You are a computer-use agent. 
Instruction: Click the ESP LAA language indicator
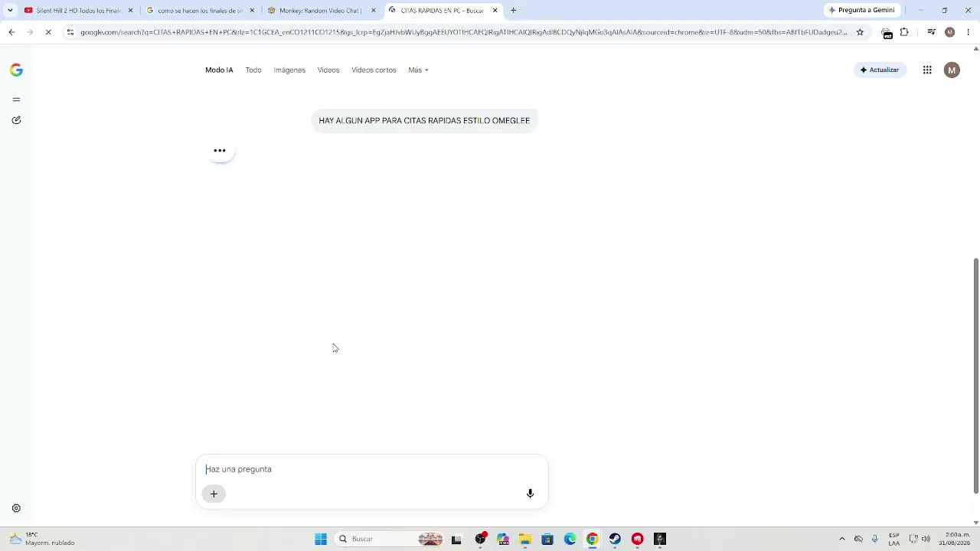point(893,540)
